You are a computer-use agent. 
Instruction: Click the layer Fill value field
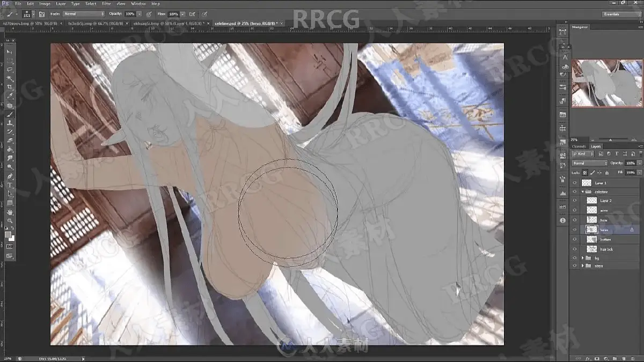tap(630, 173)
